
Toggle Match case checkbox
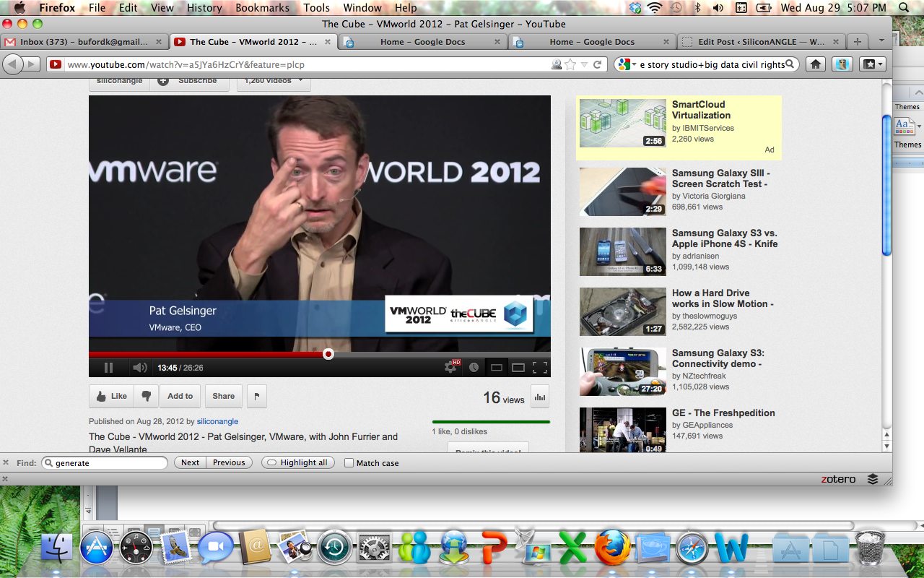click(349, 463)
